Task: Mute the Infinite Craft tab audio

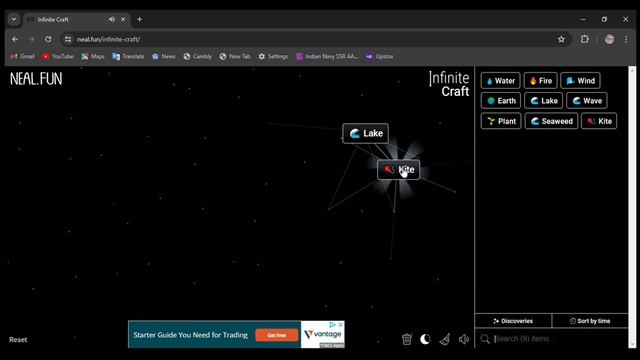Action: [111, 19]
